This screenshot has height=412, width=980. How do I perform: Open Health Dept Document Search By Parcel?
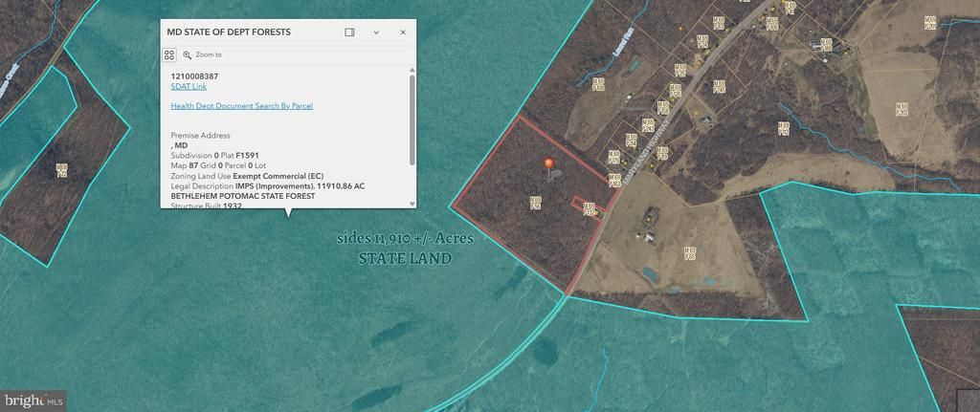click(241, 106)
